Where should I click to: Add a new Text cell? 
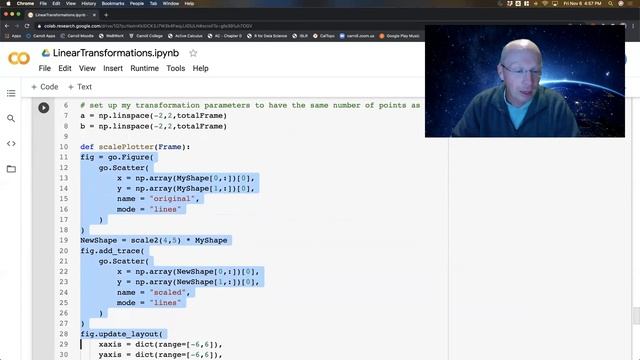point(80,87)
